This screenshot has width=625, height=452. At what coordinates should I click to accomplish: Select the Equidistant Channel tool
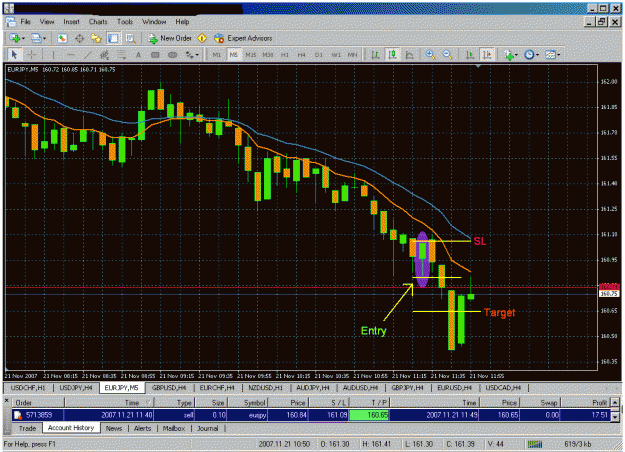click(x=104, y=55)
